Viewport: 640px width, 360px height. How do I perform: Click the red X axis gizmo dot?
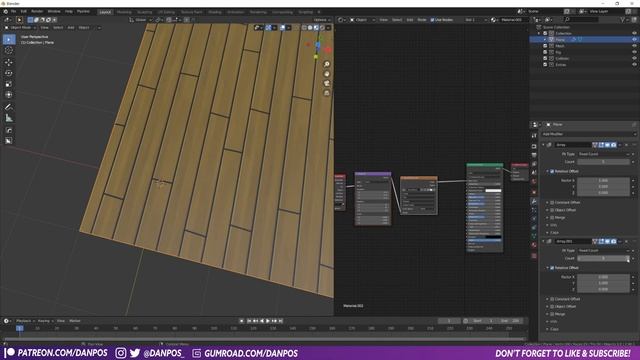[x=328, y=50]
